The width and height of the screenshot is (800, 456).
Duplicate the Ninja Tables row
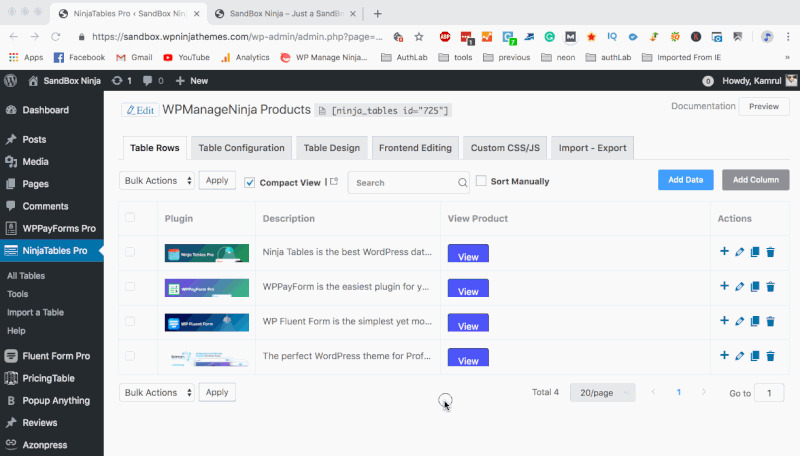pos(755,251)
